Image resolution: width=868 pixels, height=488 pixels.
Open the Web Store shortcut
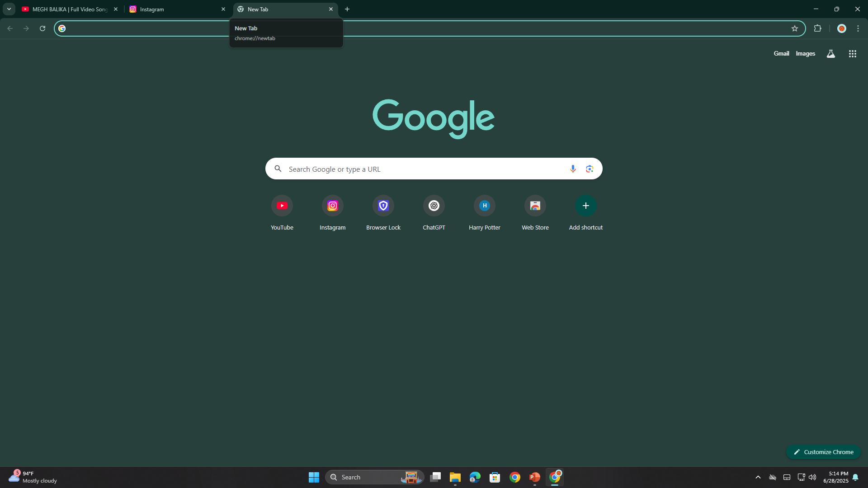535,213
